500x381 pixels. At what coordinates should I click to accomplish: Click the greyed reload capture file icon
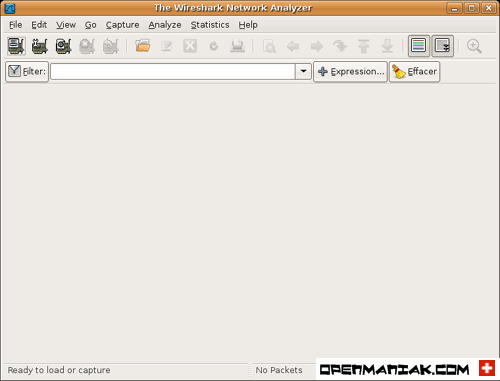(214, 46)
